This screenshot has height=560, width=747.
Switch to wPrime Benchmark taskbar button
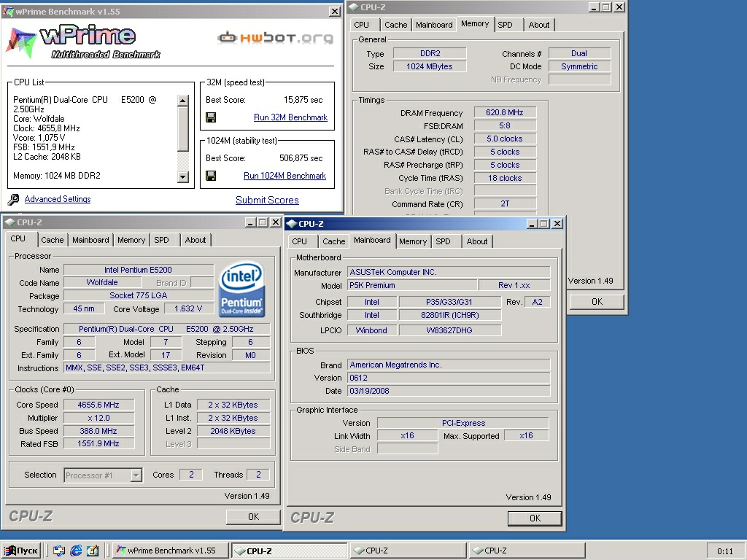click(171, 551)
